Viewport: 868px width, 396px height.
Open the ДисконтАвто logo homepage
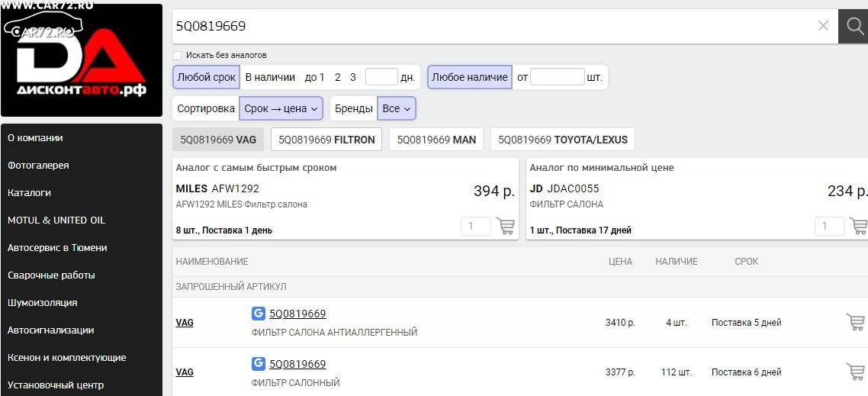pyautogui.click(x=82, y=60)
